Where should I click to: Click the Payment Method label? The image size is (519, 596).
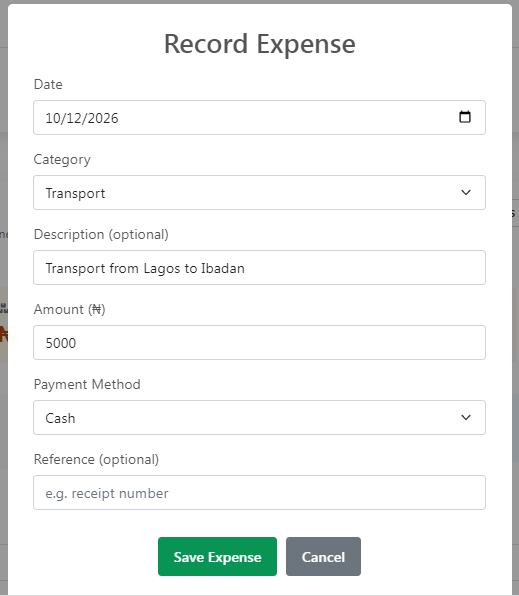click(87, 385)
